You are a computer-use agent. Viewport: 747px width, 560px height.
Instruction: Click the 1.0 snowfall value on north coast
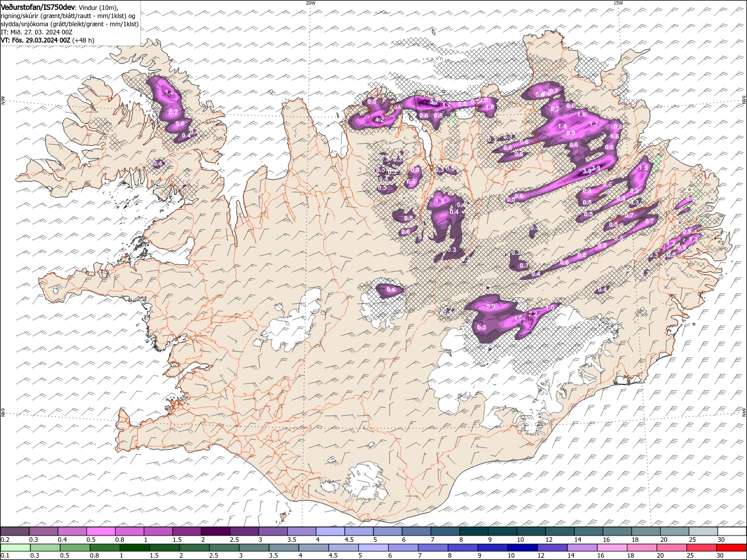(x=489, y=107)
